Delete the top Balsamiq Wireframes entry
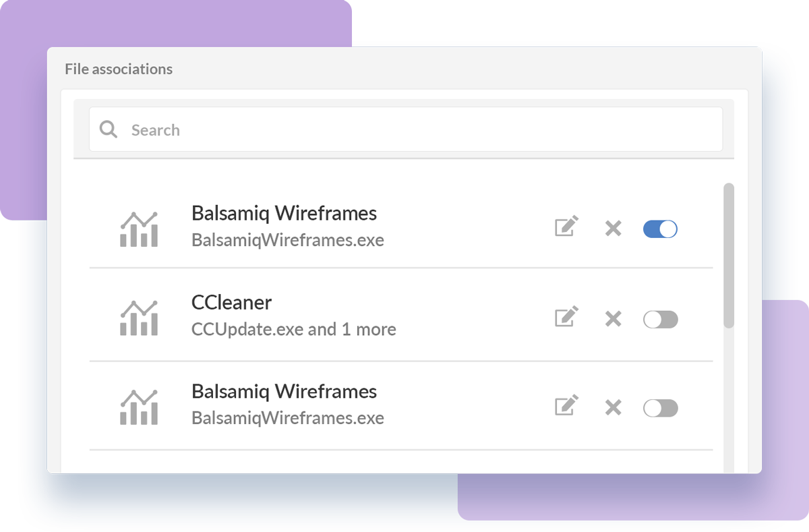Screen dimensions: 809x532 pos(613,229)
